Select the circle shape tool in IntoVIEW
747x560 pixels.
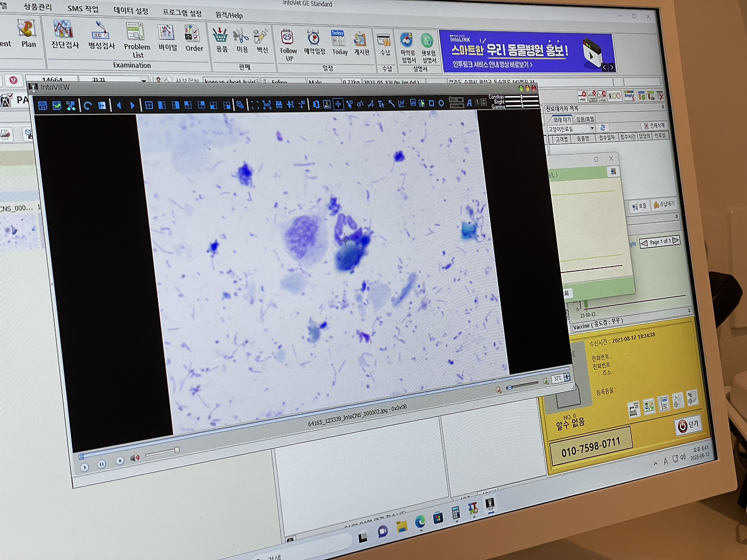[x=441, y=103]
